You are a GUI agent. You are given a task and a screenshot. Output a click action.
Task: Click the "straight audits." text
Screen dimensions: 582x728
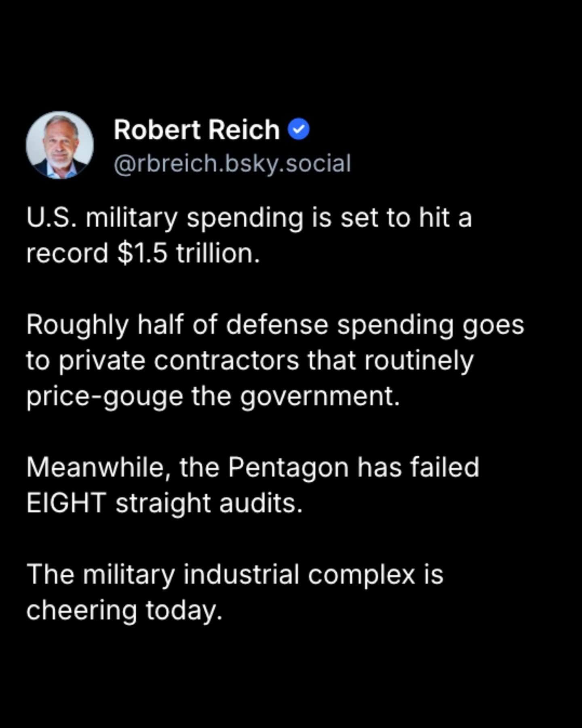209,503
